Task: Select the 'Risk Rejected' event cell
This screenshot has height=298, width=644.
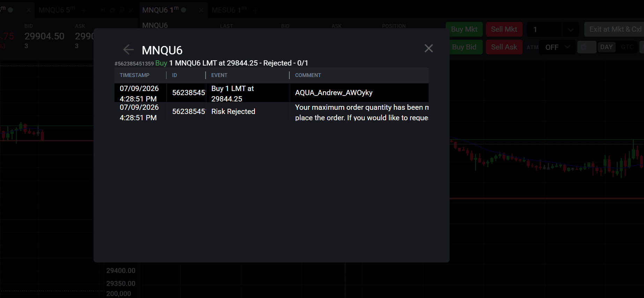Action: coord(248,112)
